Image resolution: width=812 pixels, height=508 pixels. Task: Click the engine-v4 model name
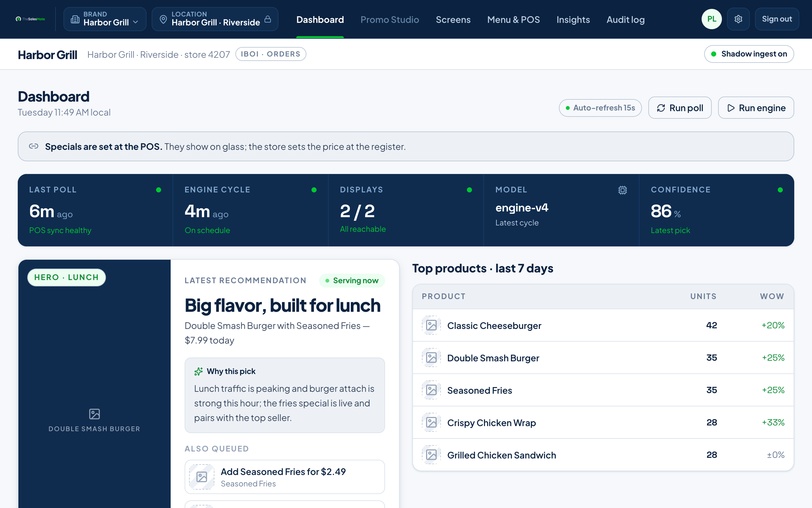(x=522, y=208)
